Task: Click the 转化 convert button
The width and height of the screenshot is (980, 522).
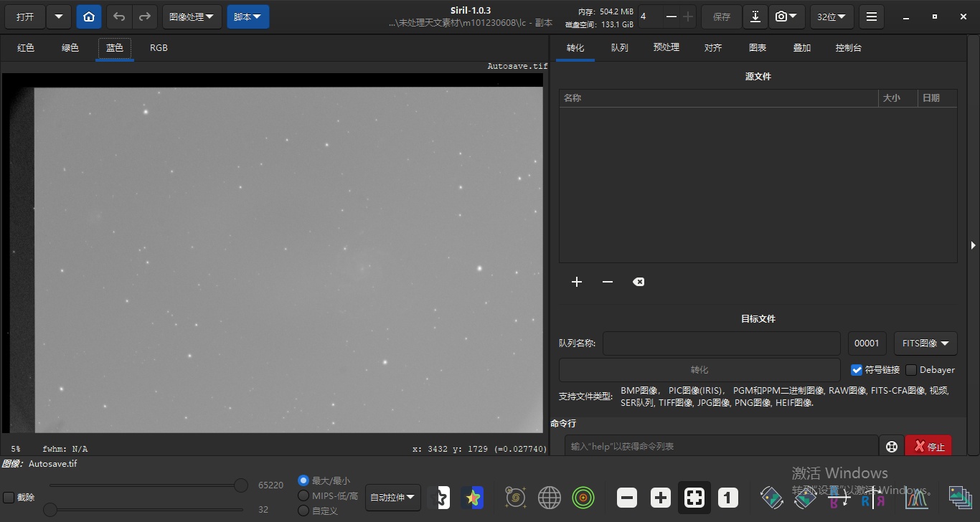Action: click(x=699, y=370)
